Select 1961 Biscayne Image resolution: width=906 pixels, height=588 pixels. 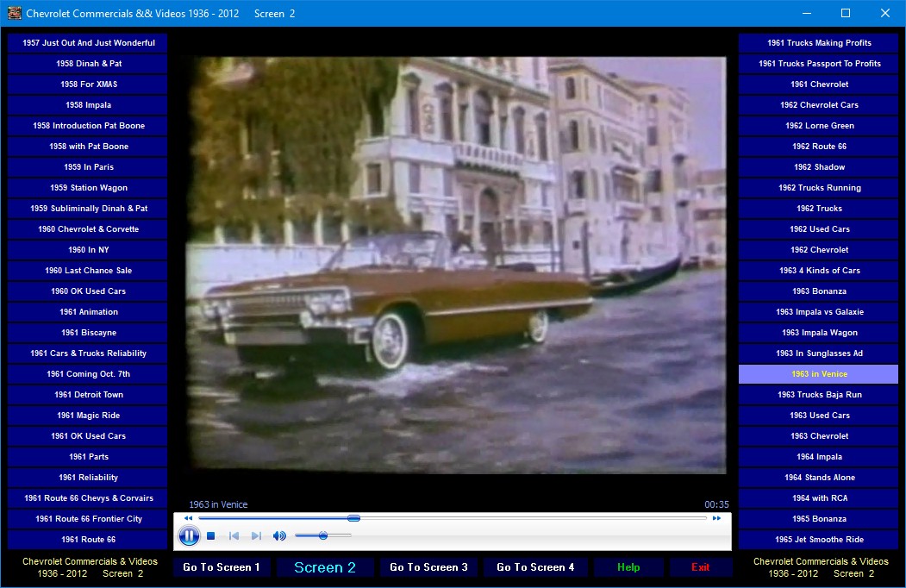pyautogui.click(x=89, y=333)
